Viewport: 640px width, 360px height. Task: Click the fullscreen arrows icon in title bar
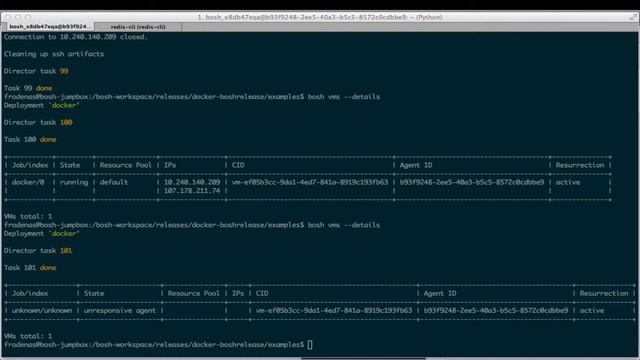633,17
